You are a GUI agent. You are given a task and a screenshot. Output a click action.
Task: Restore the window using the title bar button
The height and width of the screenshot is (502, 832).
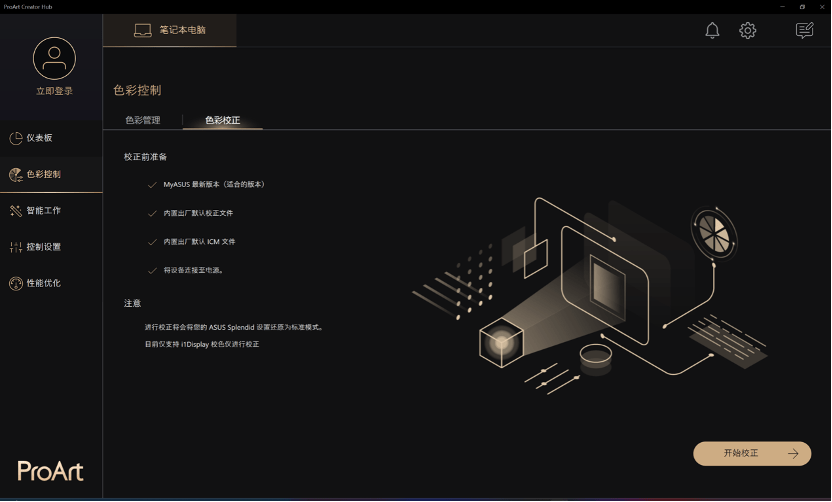[802, 6]
